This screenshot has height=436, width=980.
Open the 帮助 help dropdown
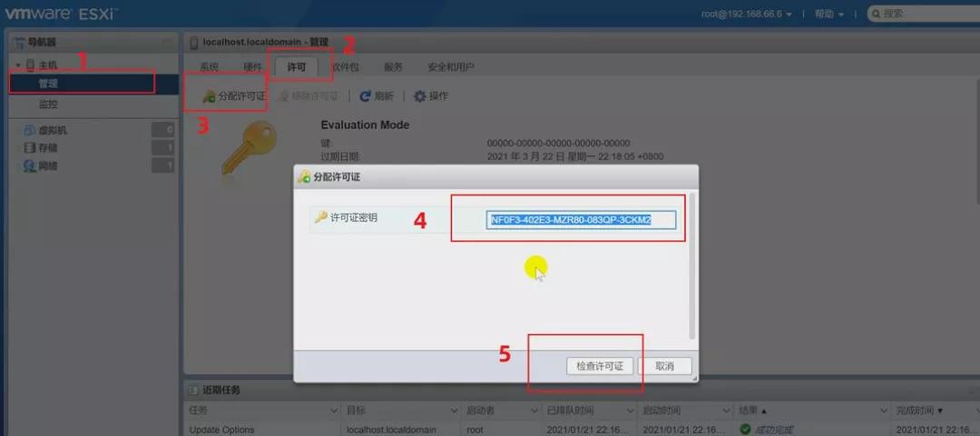click(828, 14)
